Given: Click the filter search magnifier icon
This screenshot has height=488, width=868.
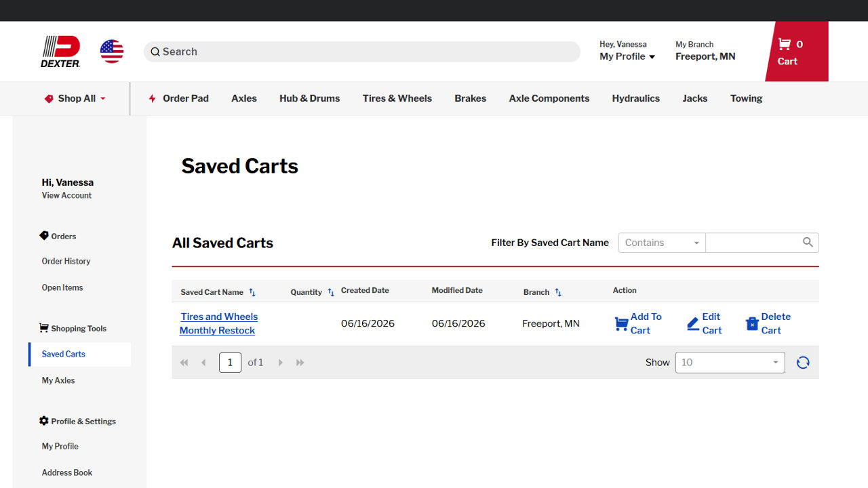Looking at the screenshot, I should tap(808, 242).
